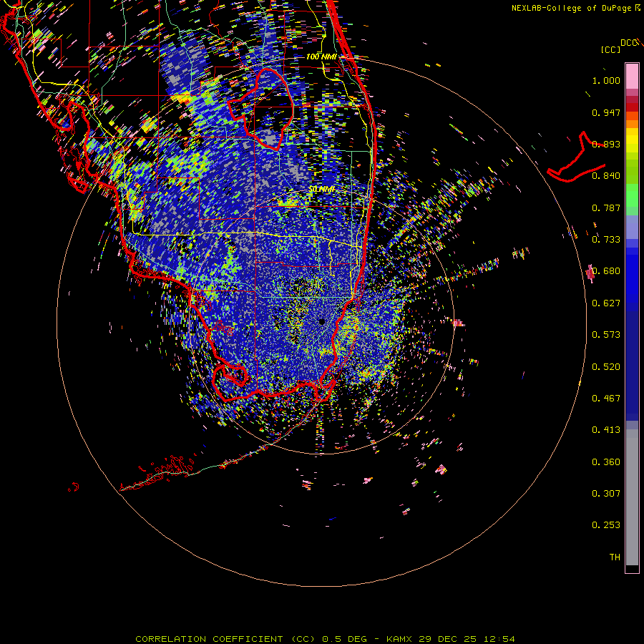
Task: Select the 0.893 scale value
Action: (606, 144)
